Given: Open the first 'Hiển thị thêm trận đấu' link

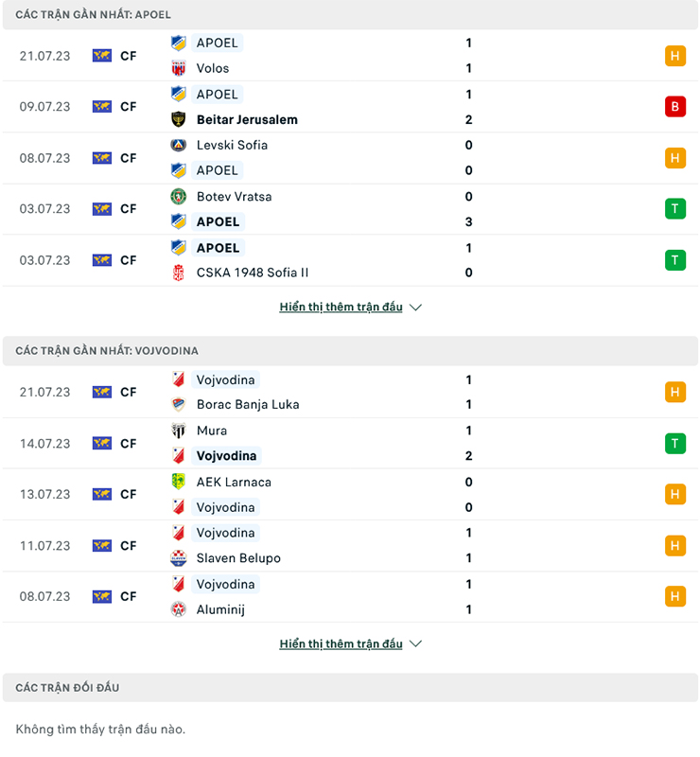Looking at the screenshot, I should pos(341,308).
